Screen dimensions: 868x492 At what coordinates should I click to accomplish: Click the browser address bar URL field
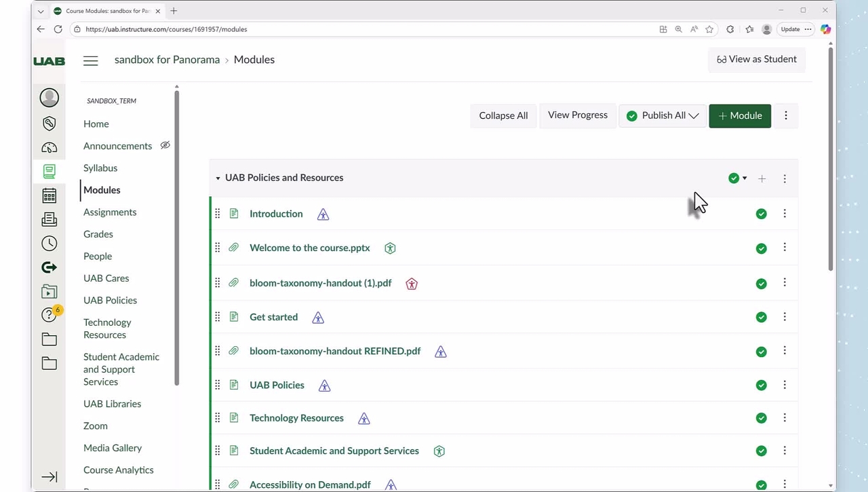(366, 29)
